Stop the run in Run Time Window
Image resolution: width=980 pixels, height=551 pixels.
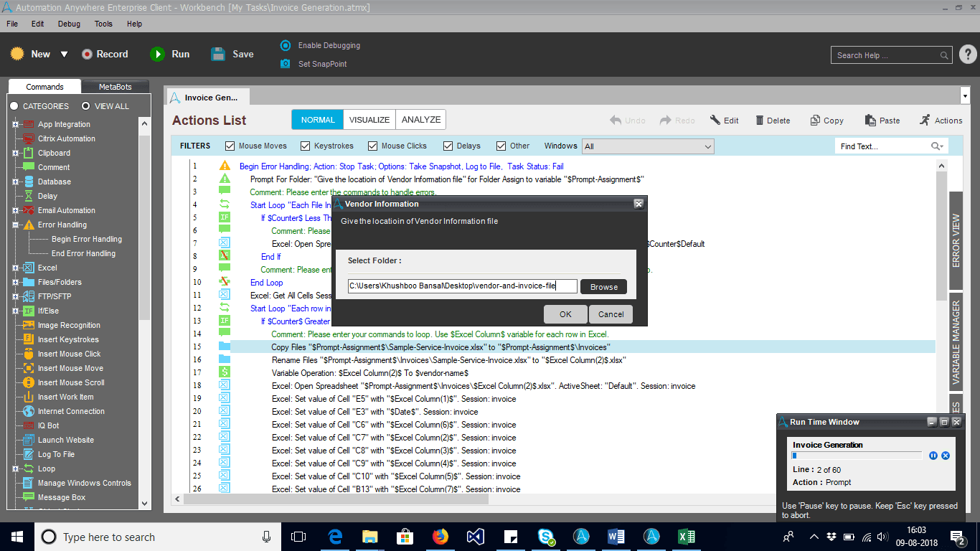[x=946, y=456]
